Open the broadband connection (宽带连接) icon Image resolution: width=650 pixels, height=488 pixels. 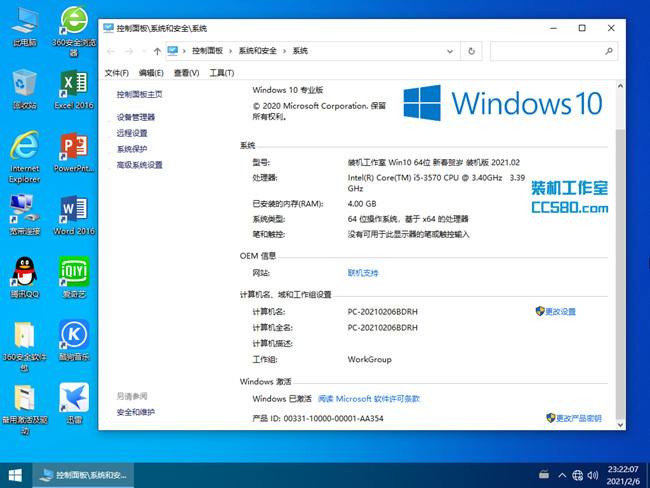point(25,215)
